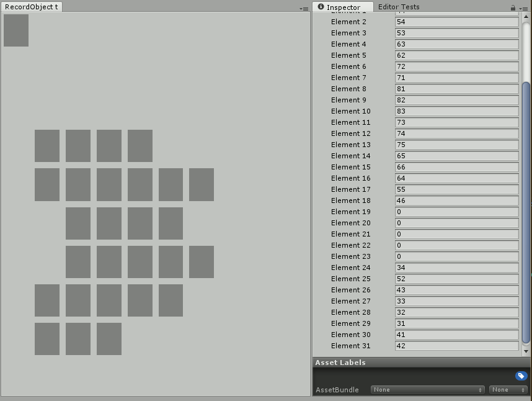
Task: Click the 'Element 2' label text
Action: coord(348,22)
